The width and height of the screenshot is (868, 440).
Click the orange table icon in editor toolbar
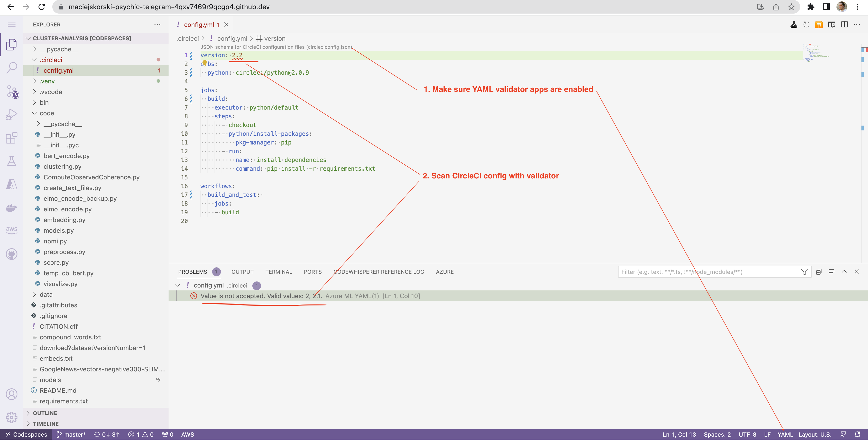[x=818, y=25]
